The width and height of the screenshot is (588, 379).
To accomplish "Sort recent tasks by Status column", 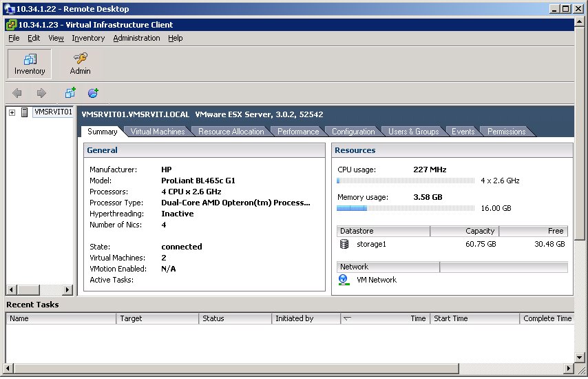I will pos(235,318).
